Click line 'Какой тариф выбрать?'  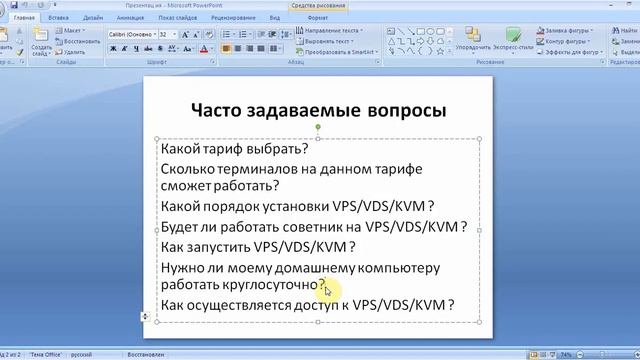click(234, 149)
